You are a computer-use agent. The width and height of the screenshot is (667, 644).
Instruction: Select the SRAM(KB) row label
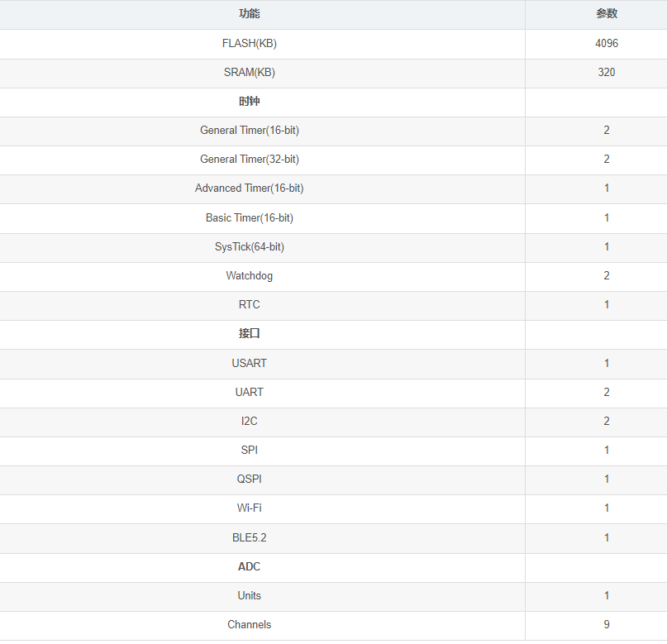point(250,72)
